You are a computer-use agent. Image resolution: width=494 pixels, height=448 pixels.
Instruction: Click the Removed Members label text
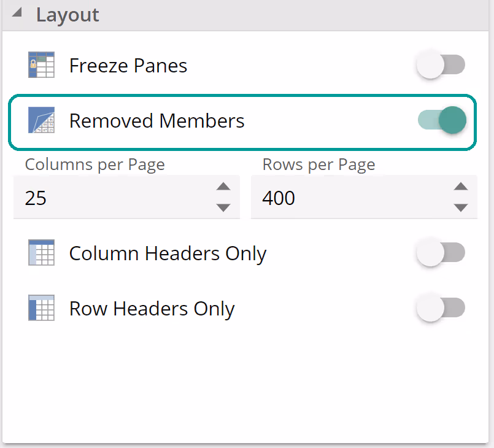coord(156,121)
